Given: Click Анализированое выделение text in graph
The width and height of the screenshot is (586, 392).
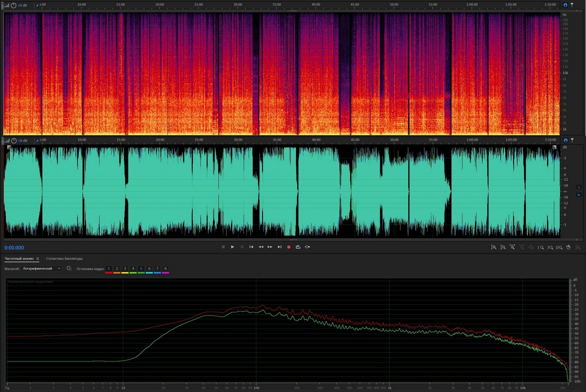Looking at the screenshot, I should [x=30, y=282].
